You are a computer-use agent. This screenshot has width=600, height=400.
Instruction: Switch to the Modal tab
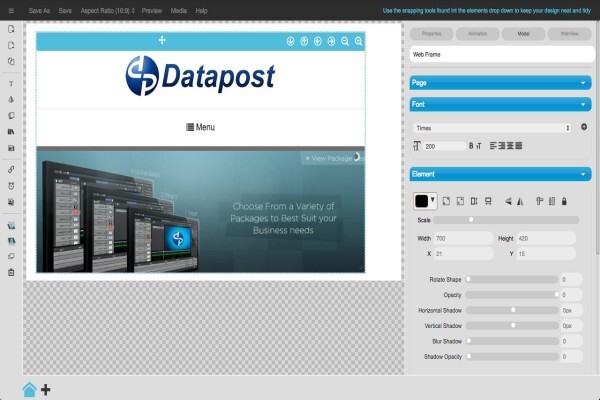coord(523,34)
